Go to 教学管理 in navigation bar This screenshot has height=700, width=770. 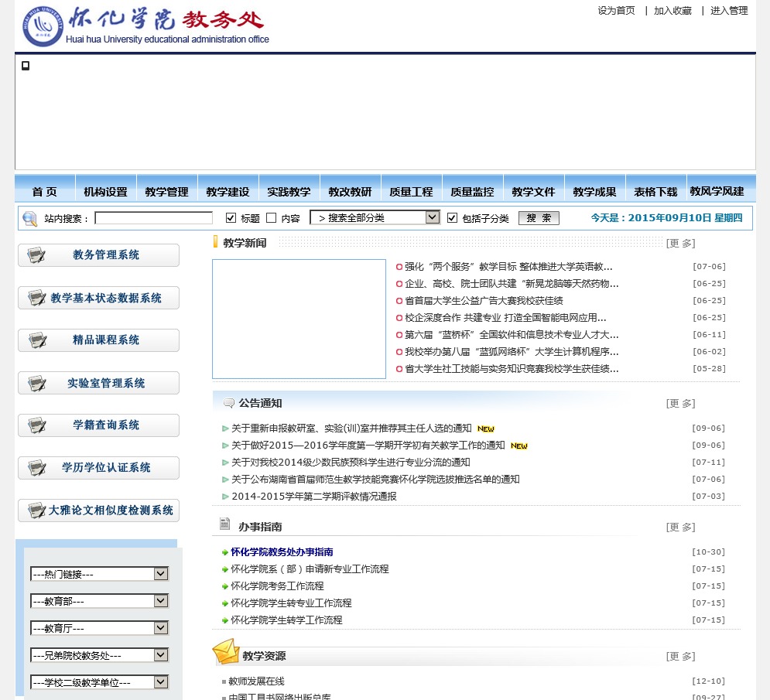[166, 192]
